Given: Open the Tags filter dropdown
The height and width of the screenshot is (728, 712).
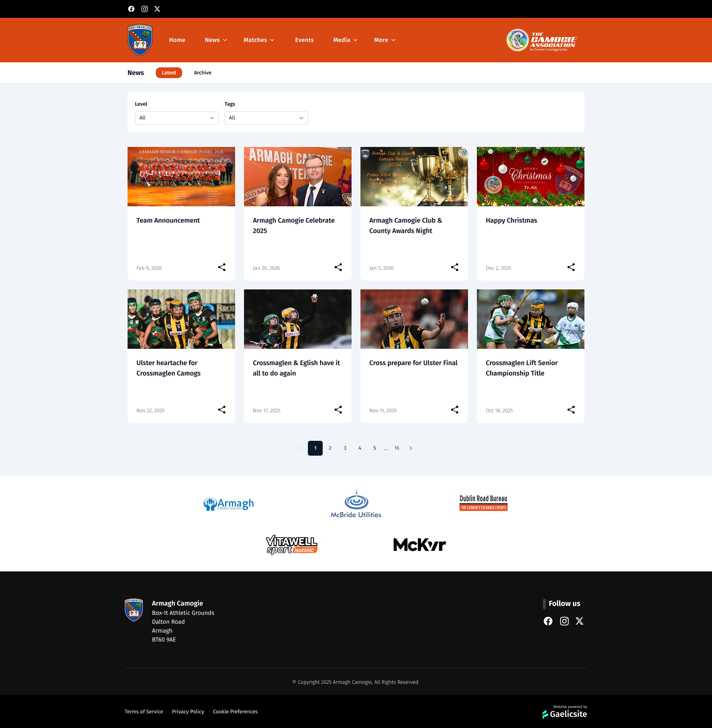Looking at the screenshot, I should [266, 118].
